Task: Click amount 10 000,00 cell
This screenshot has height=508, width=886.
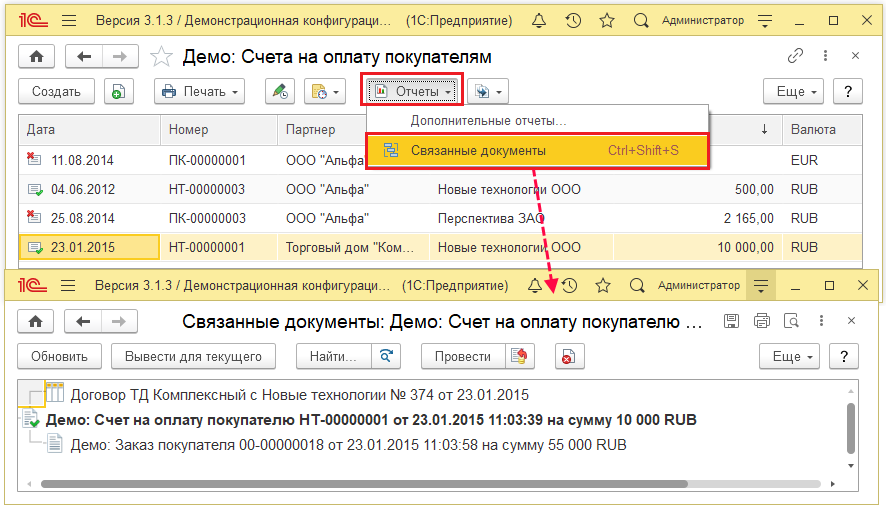Action: click(698, 248)
